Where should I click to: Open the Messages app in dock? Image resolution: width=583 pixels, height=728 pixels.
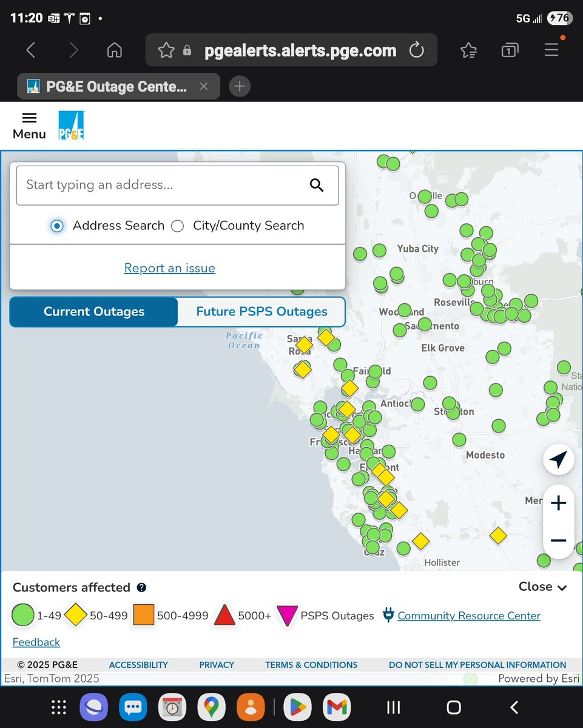[x=133, y=707]
